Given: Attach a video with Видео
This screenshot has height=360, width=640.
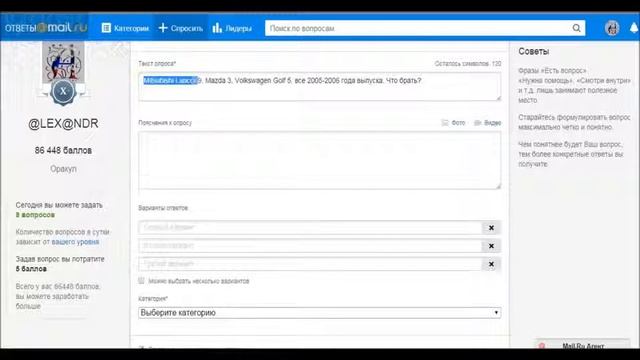Looking at the screenshot, I should pos(493,123).
